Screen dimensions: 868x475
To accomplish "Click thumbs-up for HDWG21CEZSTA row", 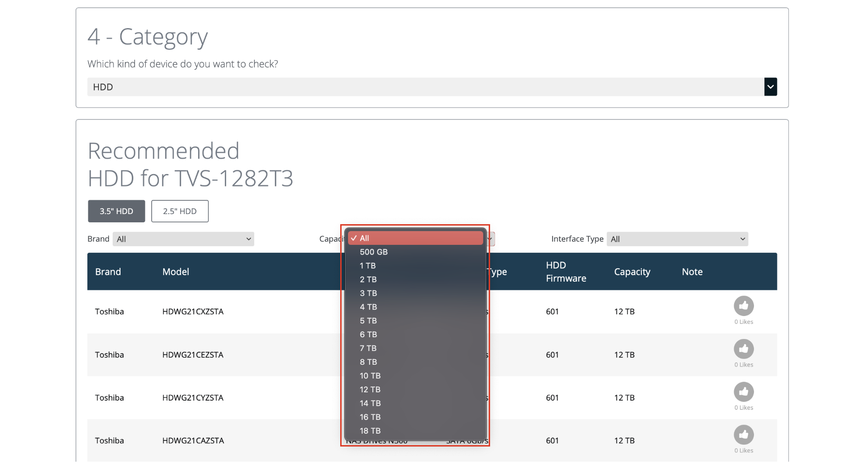I will (743, 349).
